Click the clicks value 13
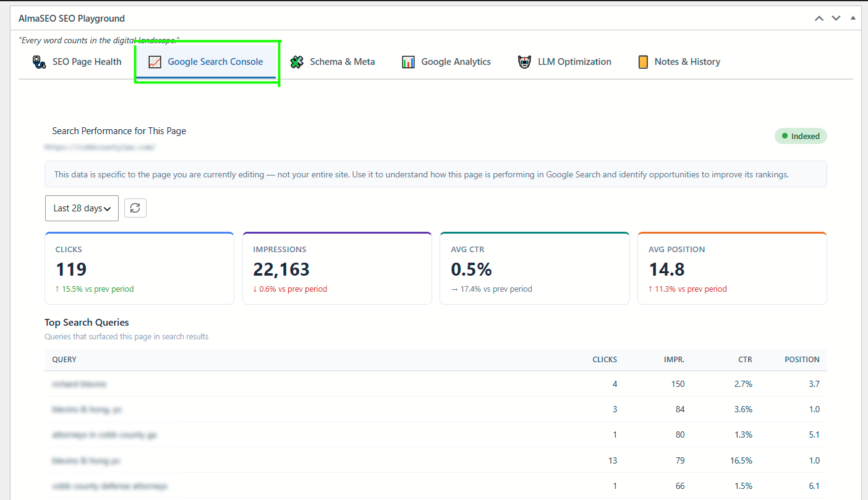The height and width of the screenshot is (500, 868). (613, 460)
